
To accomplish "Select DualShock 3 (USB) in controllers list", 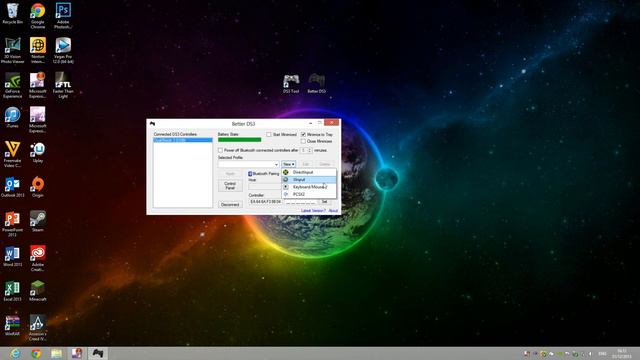I will pos(183,140).
